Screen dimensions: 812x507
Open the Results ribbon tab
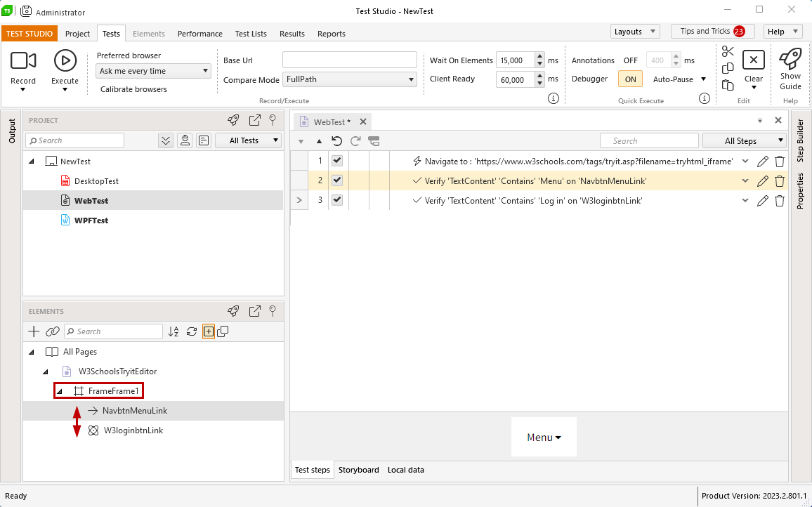[292, 34]
